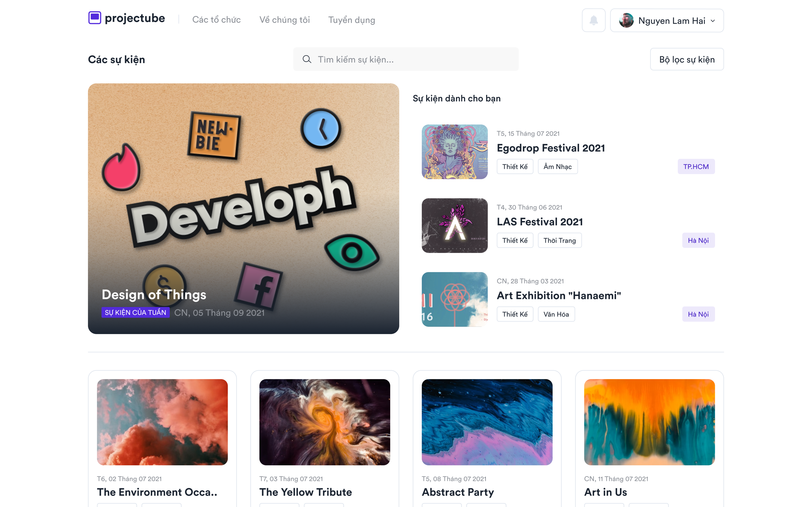The width and height of the screenshot is (812, 507).
Task: Open the Tuyển dụng link
Action: pos(351,20)
